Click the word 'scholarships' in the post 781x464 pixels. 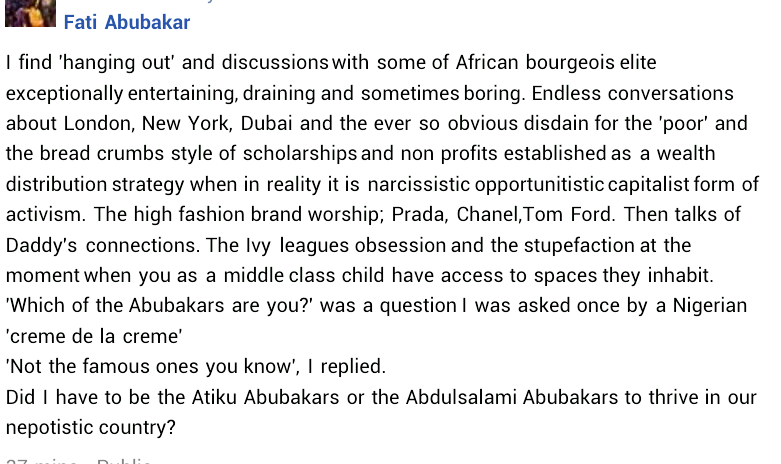[300, 154]
